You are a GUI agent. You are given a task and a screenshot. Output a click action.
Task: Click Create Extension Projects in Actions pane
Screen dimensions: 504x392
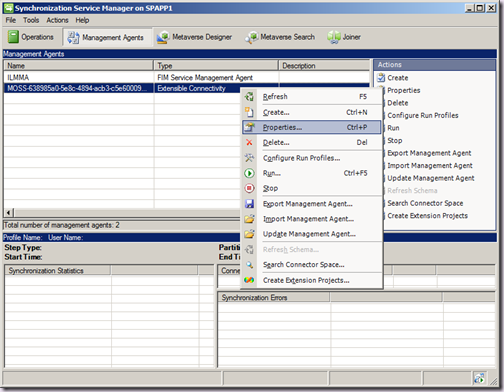tap(427, 216)
